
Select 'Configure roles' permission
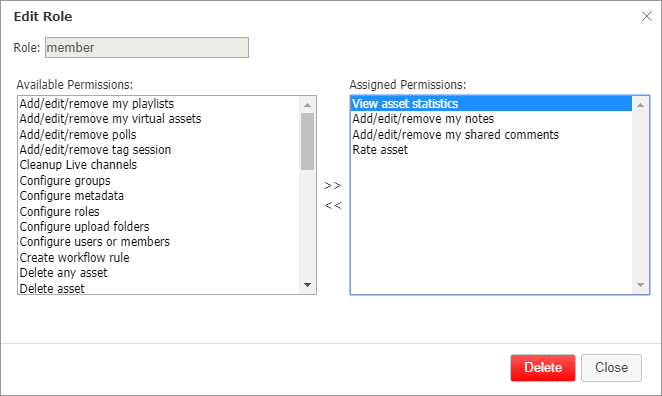tap(159, 212)
